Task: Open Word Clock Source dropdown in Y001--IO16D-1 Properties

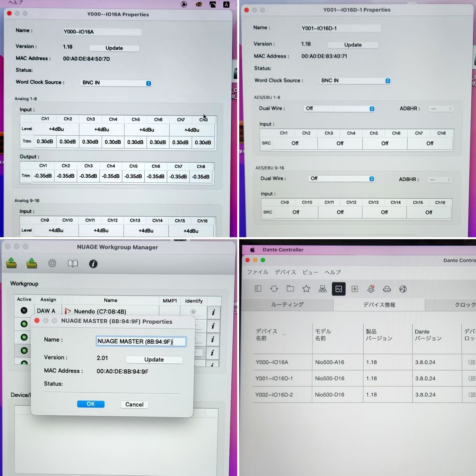Action: point(355,81)
